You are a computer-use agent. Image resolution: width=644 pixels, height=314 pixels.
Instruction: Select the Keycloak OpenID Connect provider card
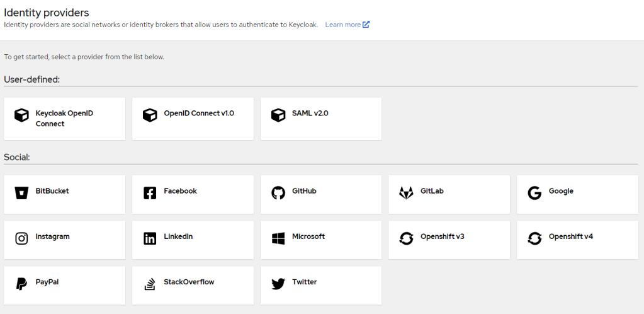[x=64, y=119]
